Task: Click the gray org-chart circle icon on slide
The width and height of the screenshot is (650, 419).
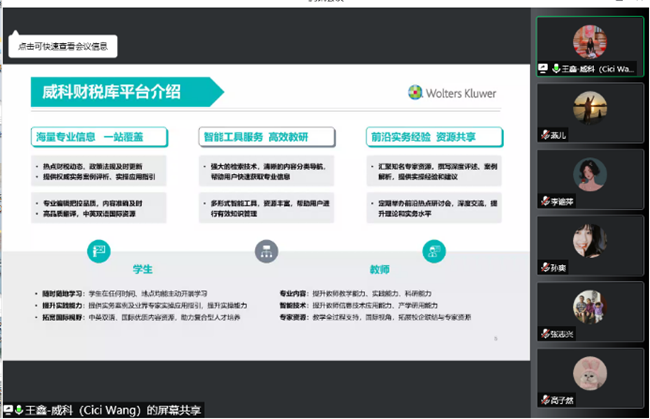Action: click(x=266, y=251)
